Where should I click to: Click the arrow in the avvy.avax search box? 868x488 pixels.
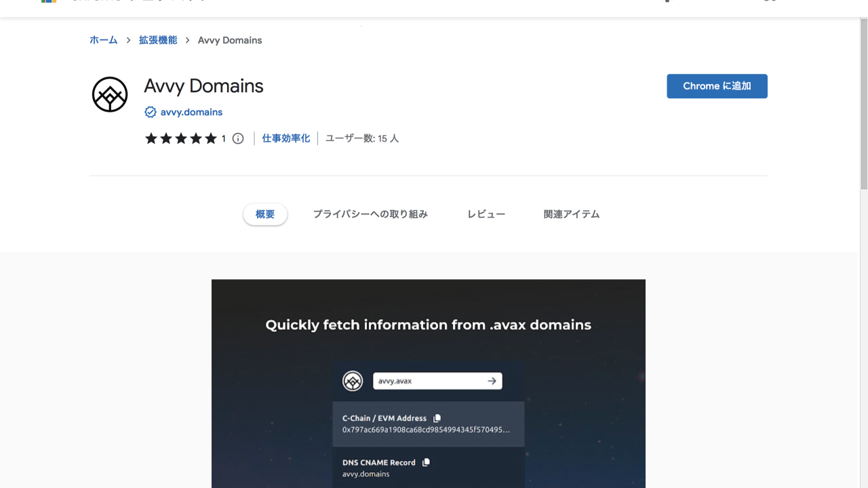(x=492, y=381)
